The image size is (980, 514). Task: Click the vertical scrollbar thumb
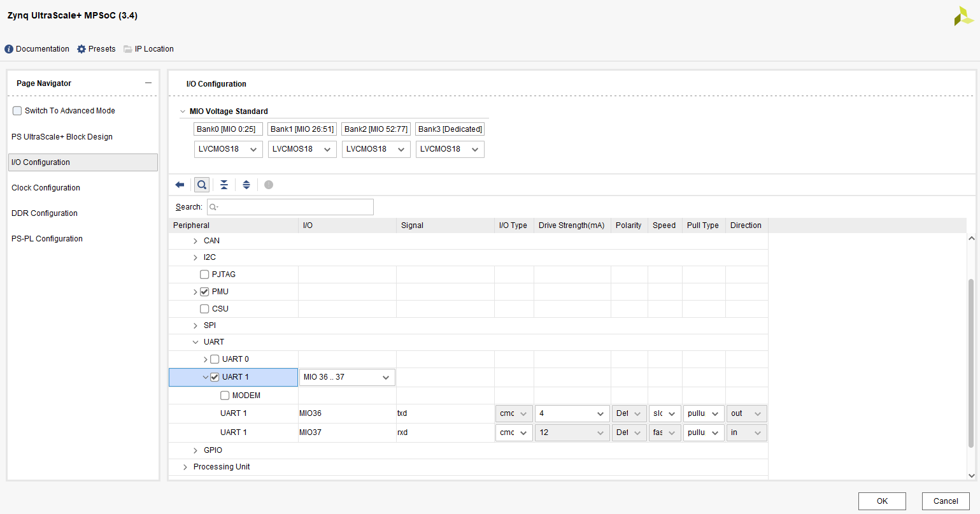click(x=971, y=363)
